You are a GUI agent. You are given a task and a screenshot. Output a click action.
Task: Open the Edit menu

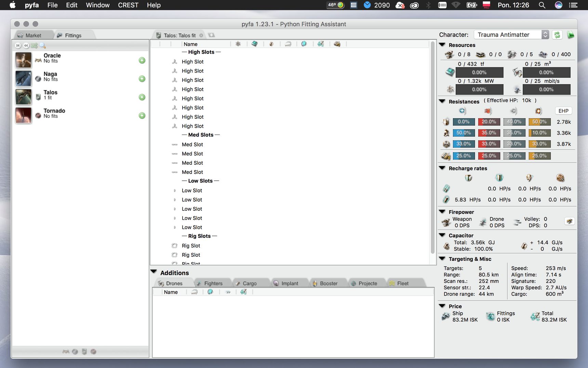(x=71, y=5)
